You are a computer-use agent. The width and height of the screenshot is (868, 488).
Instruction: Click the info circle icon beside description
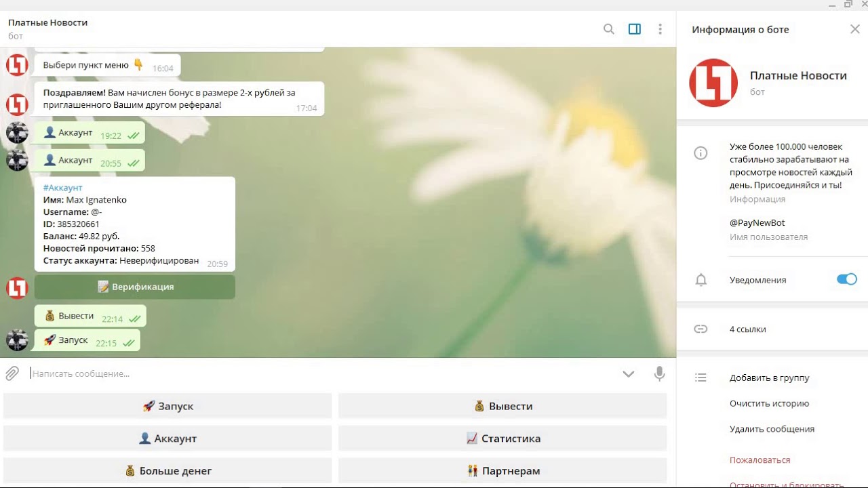701,153
